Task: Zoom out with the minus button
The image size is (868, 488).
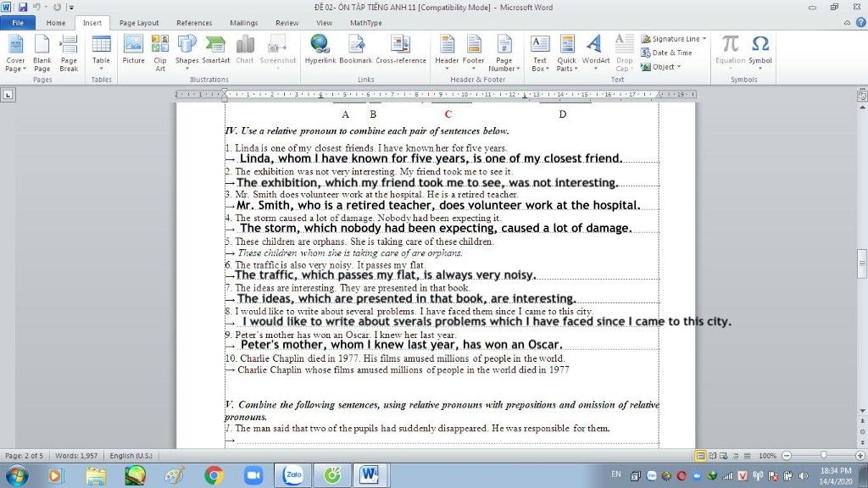Action: tap(787, 456)
